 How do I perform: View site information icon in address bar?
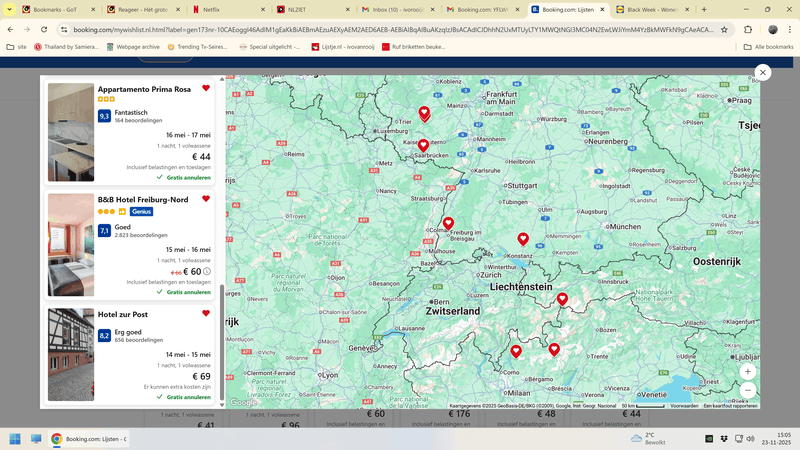point(64,30)
